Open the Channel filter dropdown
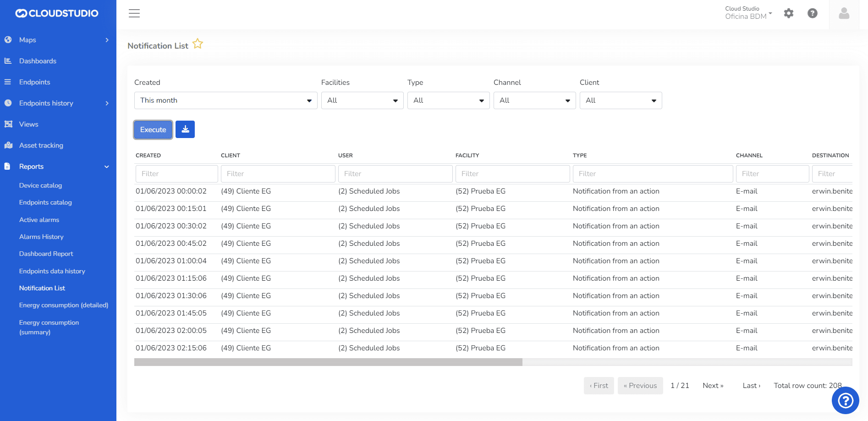This screenshot has width=868, height=421. click(x=534, y=100)
